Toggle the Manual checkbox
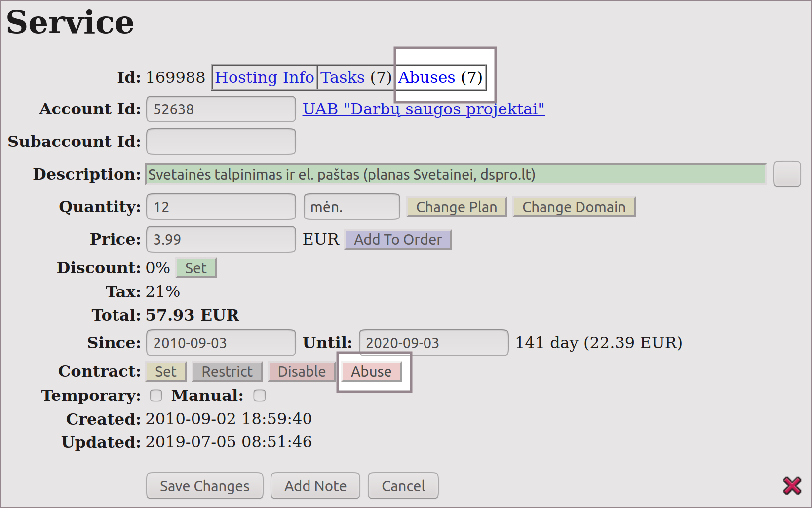The width and height of the screenshot is (812, 508). [260, 396]
